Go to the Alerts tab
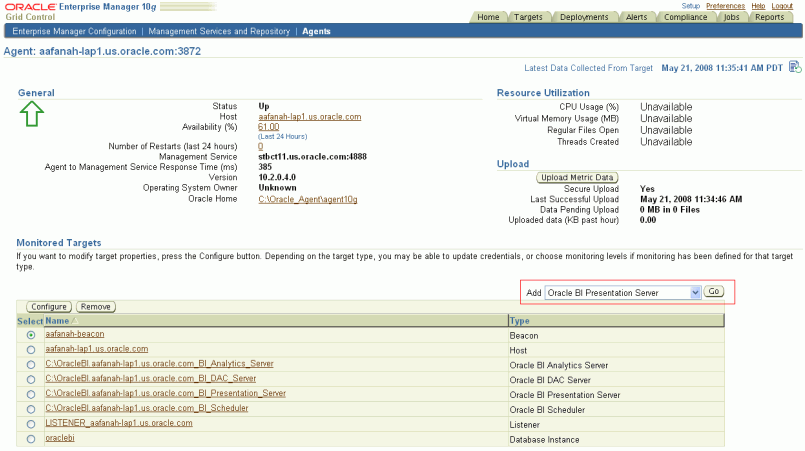Image resolution: width=805 pixels, height=451 pixels. point(636,17)
